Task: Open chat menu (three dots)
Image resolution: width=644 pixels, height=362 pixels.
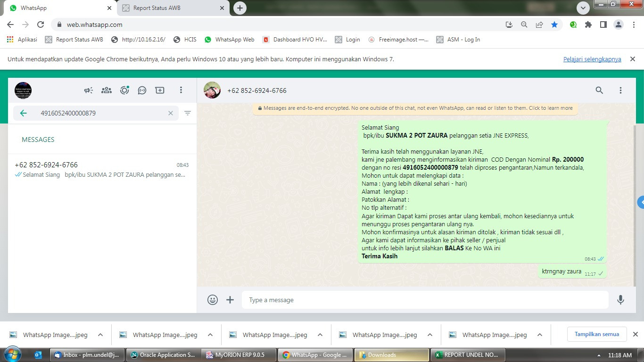Action: point(620,90)
